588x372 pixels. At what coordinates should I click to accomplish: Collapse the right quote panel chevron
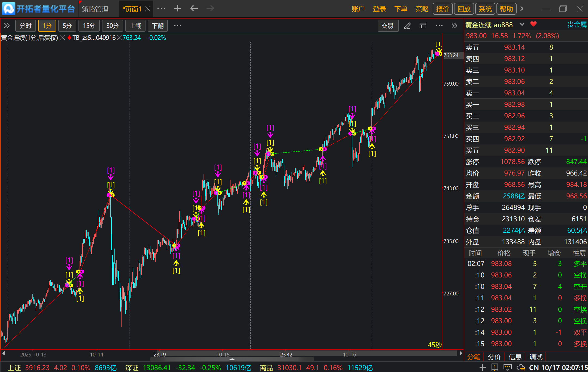[454, 26]
